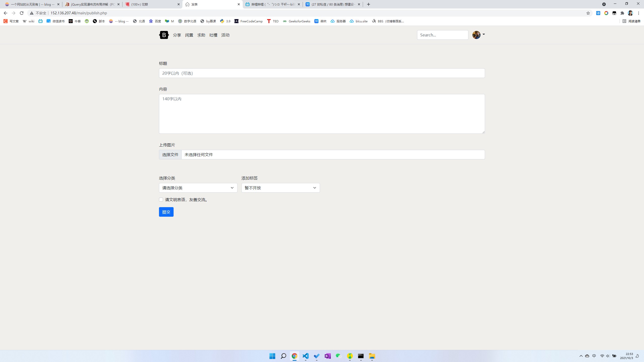The width and height of the screenshot is (644, 362).
Task: Go to the 吐槽 nav section
Action: click(213, 35)
